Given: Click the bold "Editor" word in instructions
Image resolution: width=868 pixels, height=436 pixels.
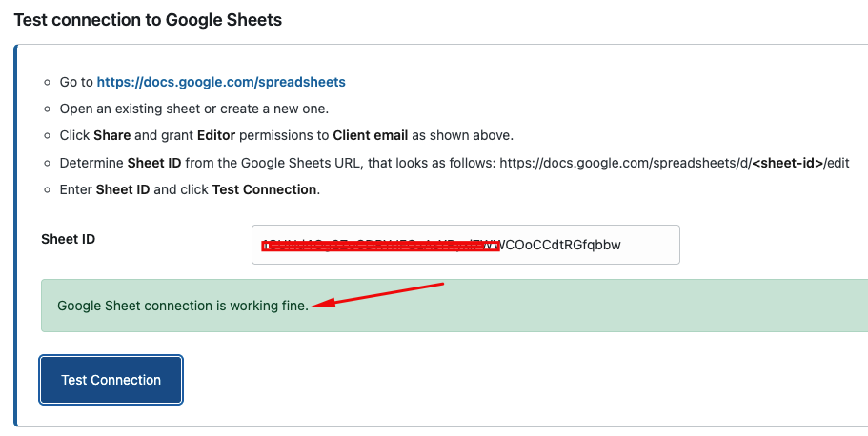Looking at the screenshot, I should click(216, 135).
